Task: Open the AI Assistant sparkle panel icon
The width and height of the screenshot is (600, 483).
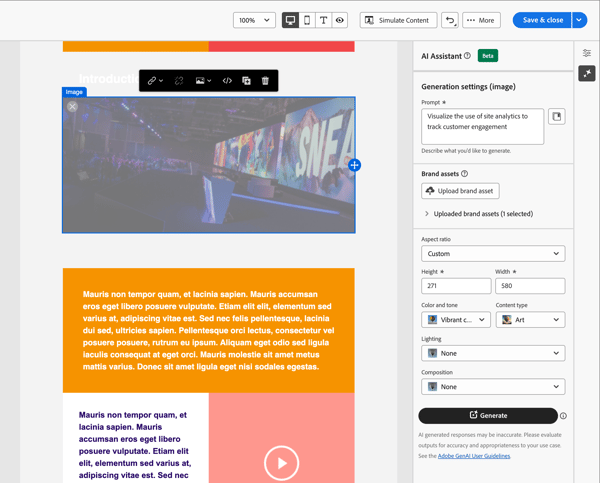Action: tap(587, 73)
